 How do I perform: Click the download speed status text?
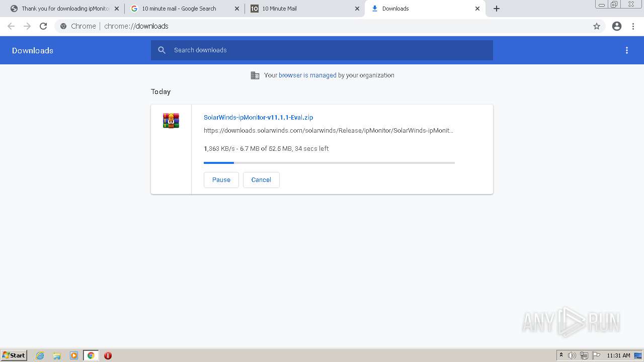(266, 149)
